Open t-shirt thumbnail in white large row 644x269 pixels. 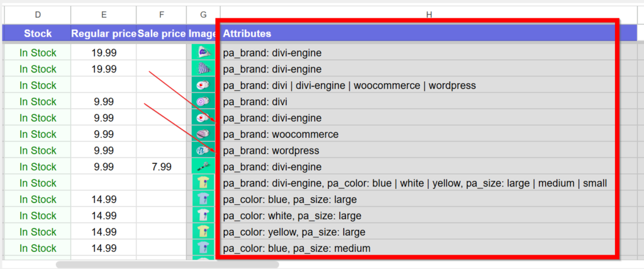204,215
